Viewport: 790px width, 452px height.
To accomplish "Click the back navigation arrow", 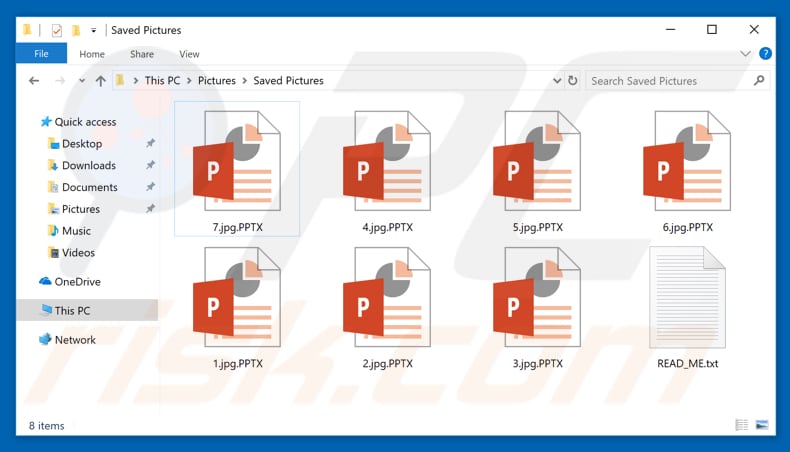I will pos(34,81).
